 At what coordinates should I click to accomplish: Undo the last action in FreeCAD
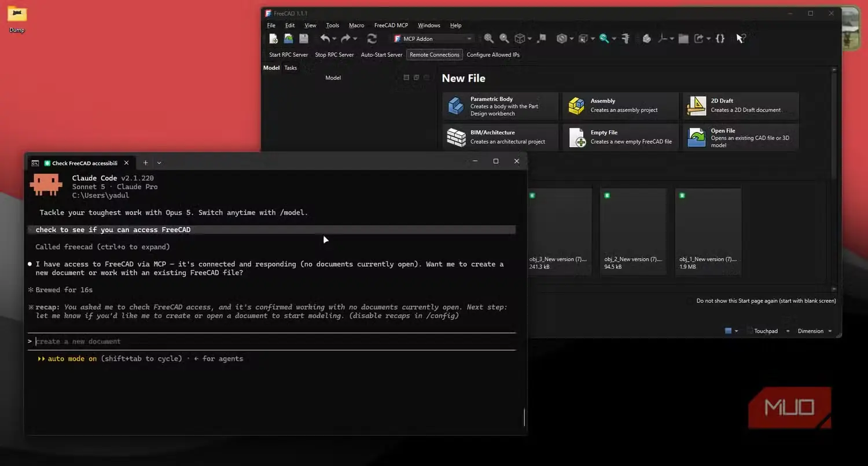(325, 39)
